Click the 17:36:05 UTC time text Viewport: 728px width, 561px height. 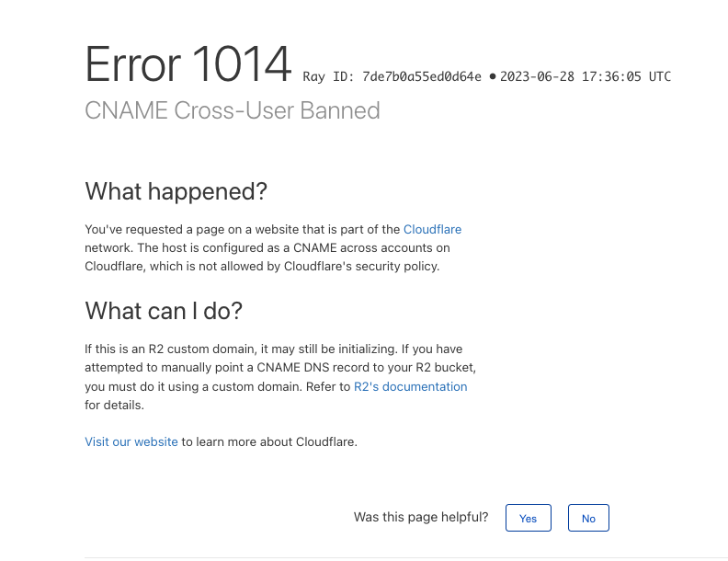click(x=626, y=76)
